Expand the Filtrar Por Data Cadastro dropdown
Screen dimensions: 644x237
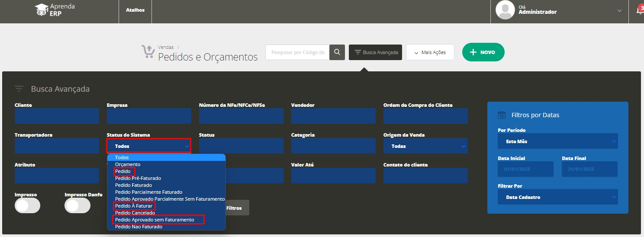pyautogui.click(x=557, y=197)
